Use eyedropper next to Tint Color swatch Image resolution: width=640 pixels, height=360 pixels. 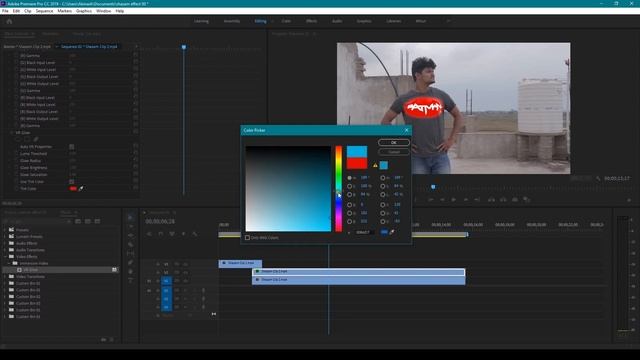coord(81,189)
